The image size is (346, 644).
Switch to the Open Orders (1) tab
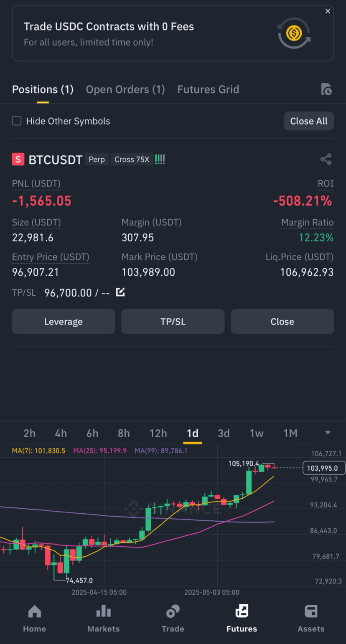(125, 89)
